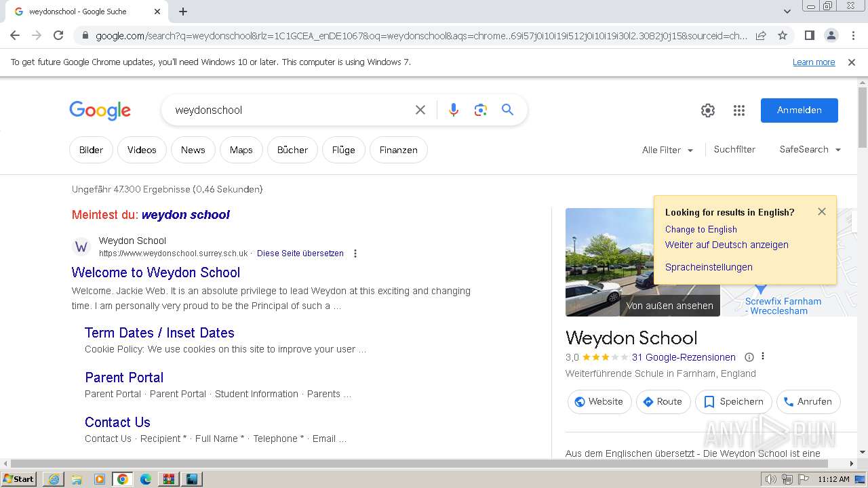Select the Flüge filter tab
This screenshot has height=488, width=868.
(343, 150)
